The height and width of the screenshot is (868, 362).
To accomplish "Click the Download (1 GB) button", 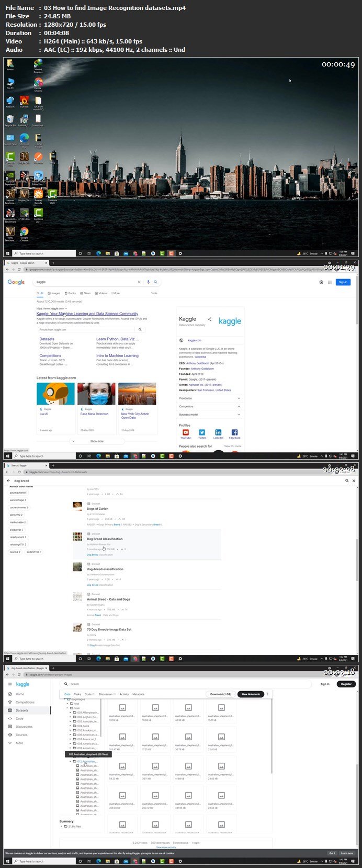I will click(220, 694).
